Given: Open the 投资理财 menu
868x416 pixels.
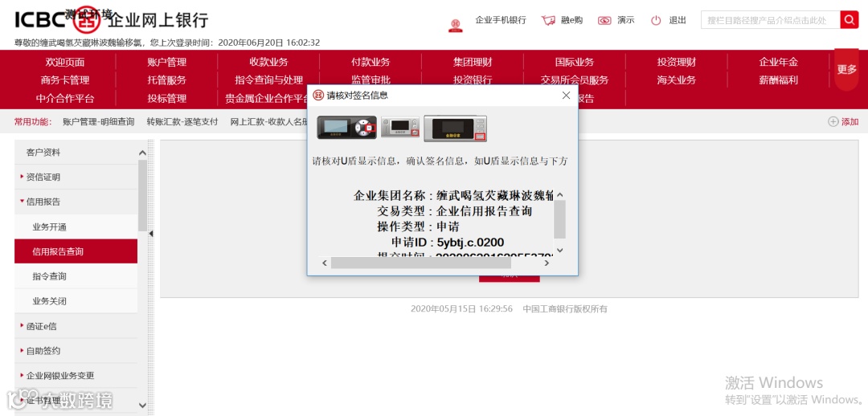Looking at the screenshot, I should pos(677,62).
